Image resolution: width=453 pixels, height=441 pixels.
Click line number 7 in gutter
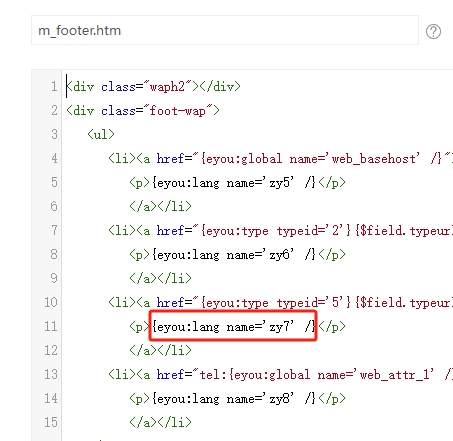click(x=54, y=230)
